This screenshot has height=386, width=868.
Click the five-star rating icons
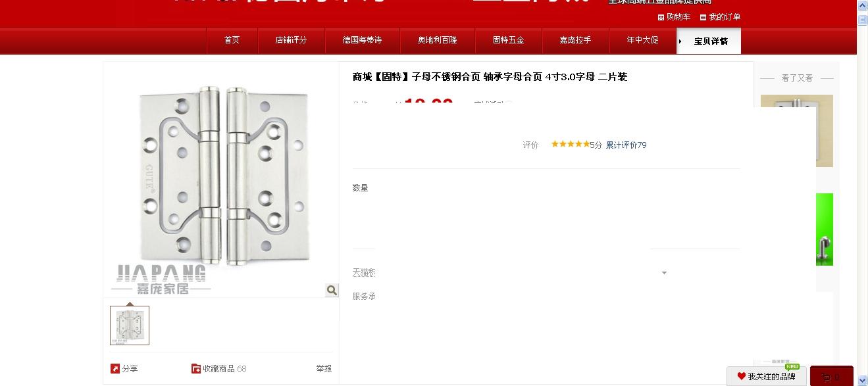click(x=570, y=144)
